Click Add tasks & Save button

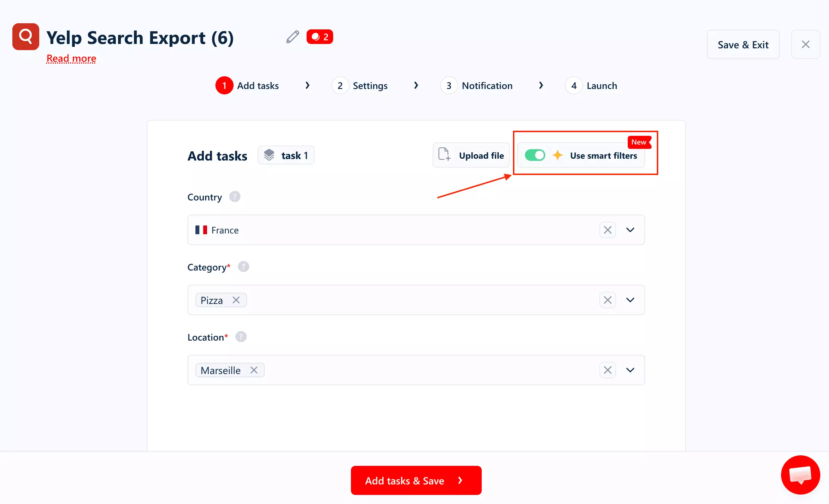[x=416, y=480]
